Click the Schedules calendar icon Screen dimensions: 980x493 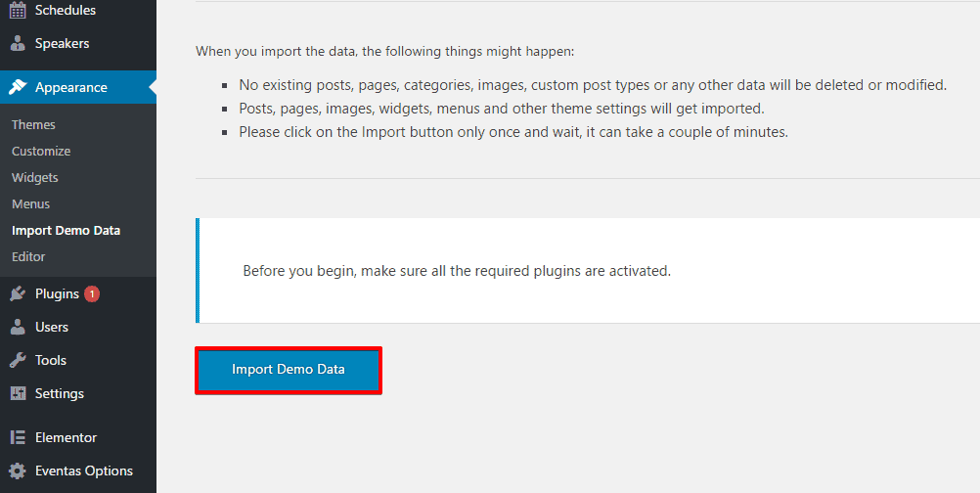(18, 10)
